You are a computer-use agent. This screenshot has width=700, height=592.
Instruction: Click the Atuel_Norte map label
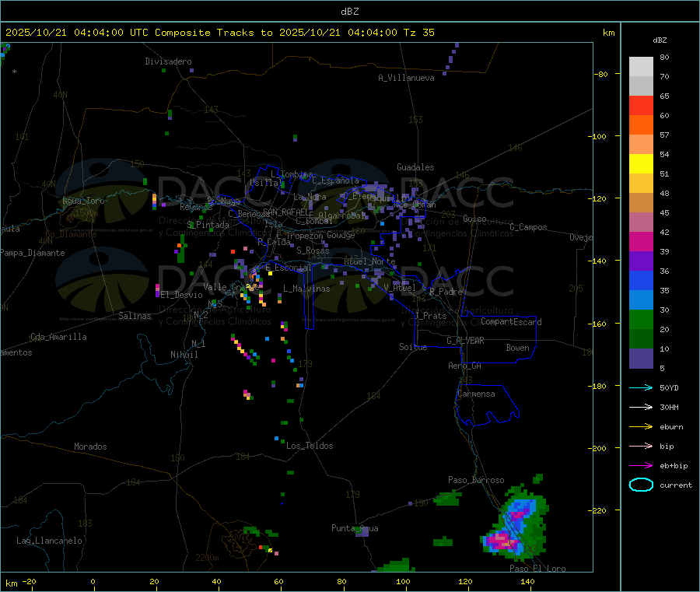click(369, 261)
